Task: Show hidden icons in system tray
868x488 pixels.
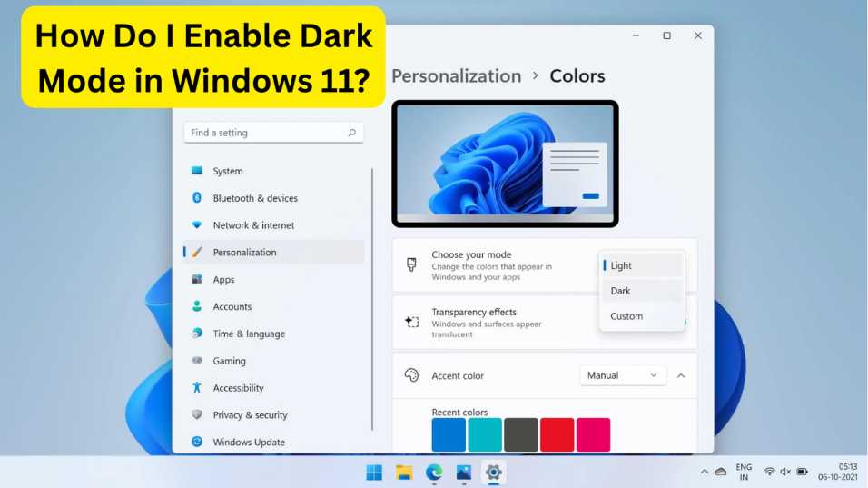Action: click(x=705, y=472)
